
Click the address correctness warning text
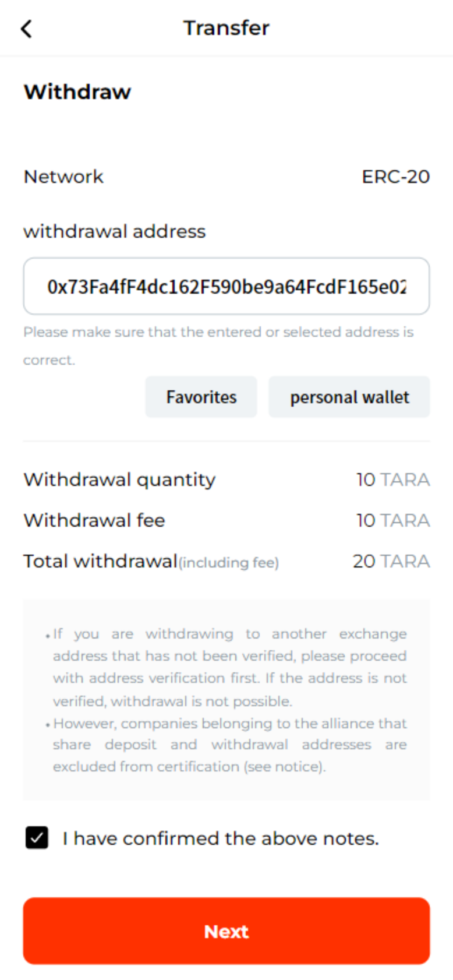218,333
